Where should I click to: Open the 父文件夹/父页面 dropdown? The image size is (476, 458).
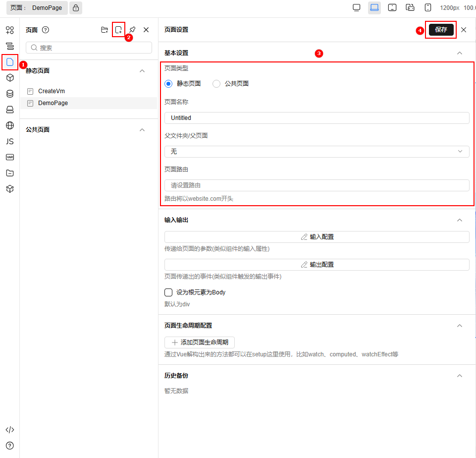[x=317, y=152]
